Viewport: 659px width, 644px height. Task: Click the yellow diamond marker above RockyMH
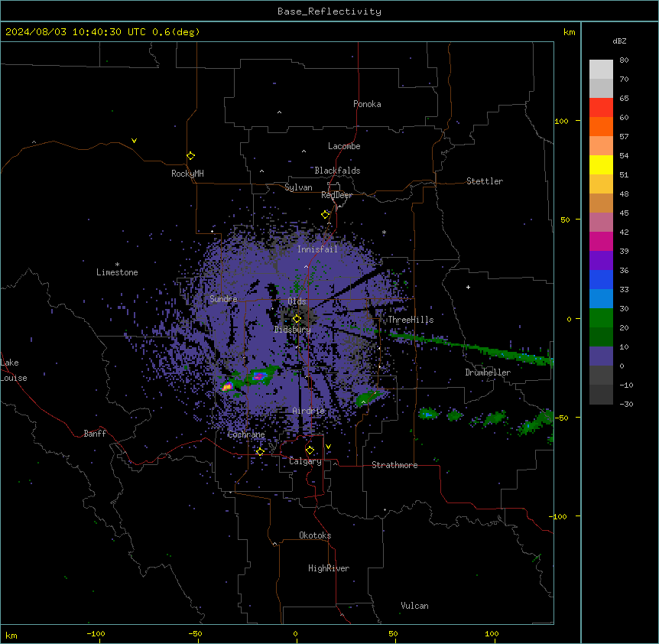pyautogui.click(x=190, y=156)
